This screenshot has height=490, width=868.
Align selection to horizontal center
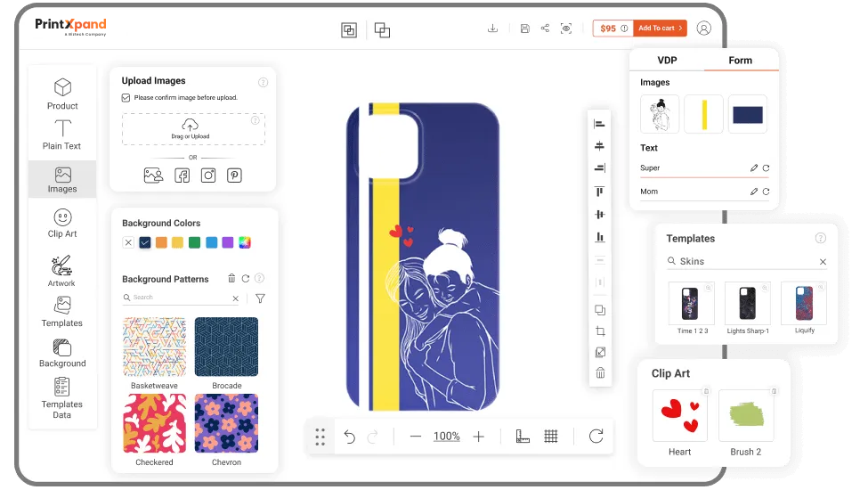[x=599, y=146]
